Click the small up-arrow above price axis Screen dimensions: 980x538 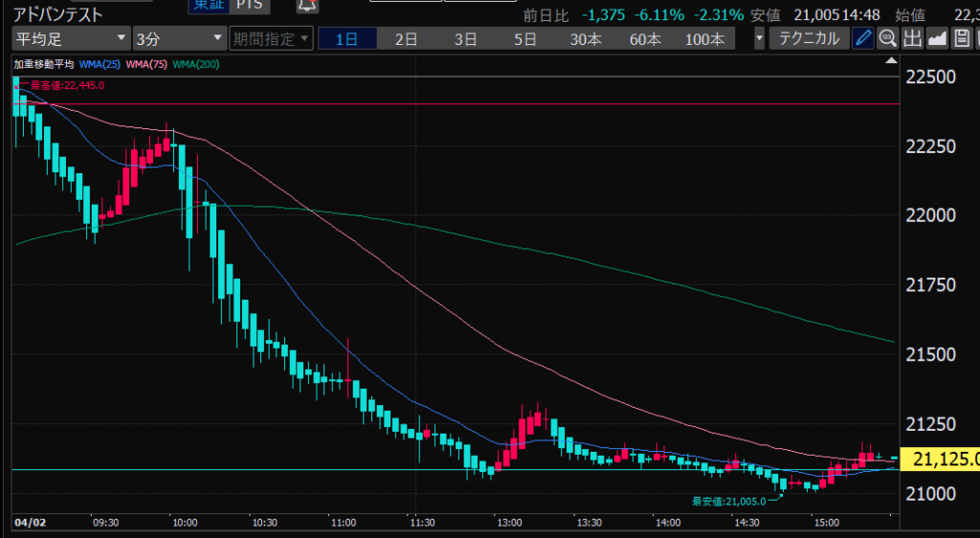893,59
